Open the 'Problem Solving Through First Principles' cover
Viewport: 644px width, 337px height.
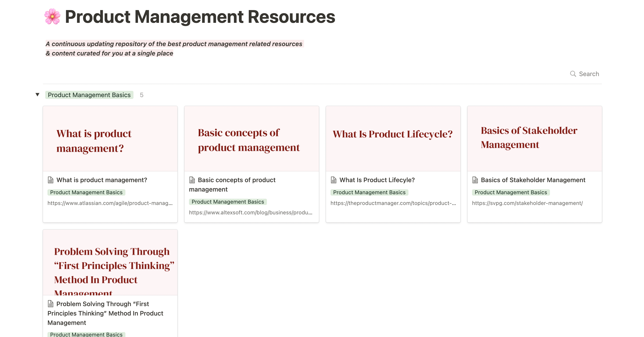point(110,262)
